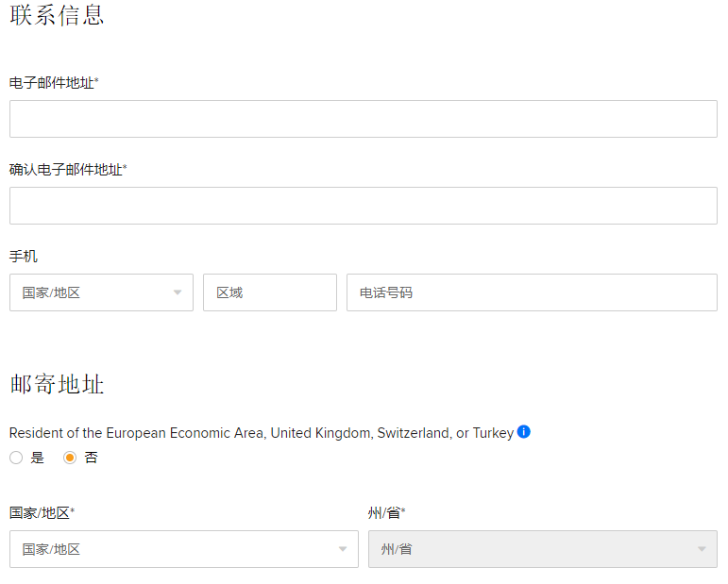Select the 否 radio button
Screen dimensions: 728x584
pyautogui.click(x=70, y=458)
